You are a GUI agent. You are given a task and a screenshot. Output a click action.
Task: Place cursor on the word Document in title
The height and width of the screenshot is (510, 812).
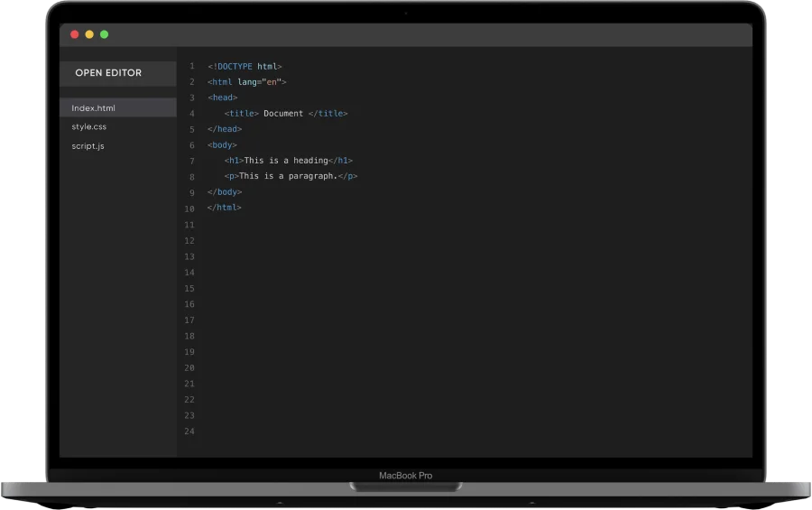(x=283, y=114)
